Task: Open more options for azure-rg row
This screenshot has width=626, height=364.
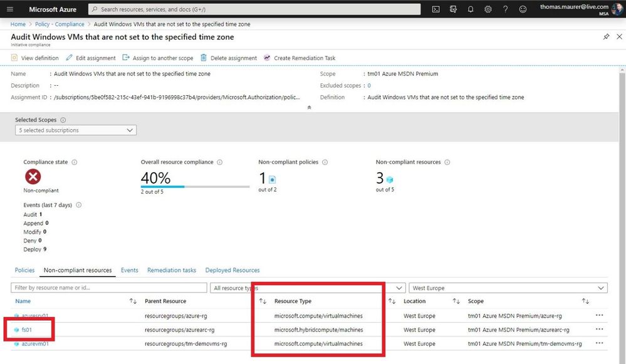Action: point(599,315)
